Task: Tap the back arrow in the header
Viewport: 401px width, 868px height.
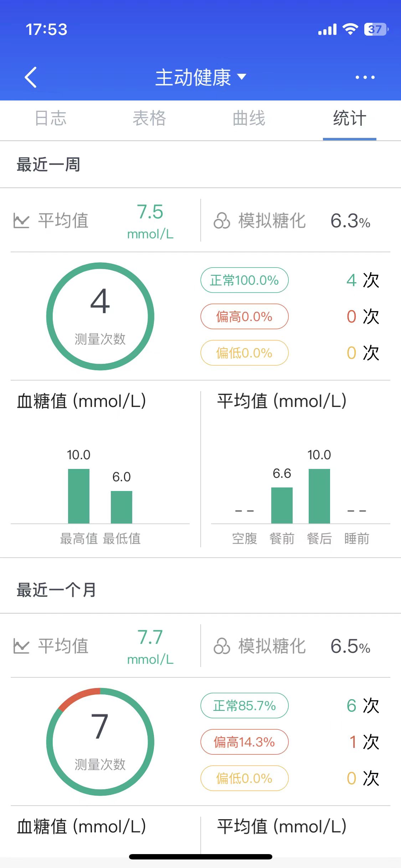Action: [31, 77]
